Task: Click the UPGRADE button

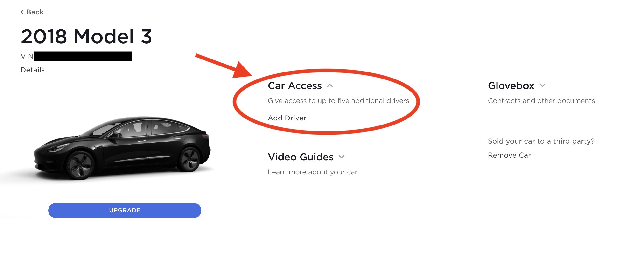Action: pyautogui.click(x=125, y=210)
